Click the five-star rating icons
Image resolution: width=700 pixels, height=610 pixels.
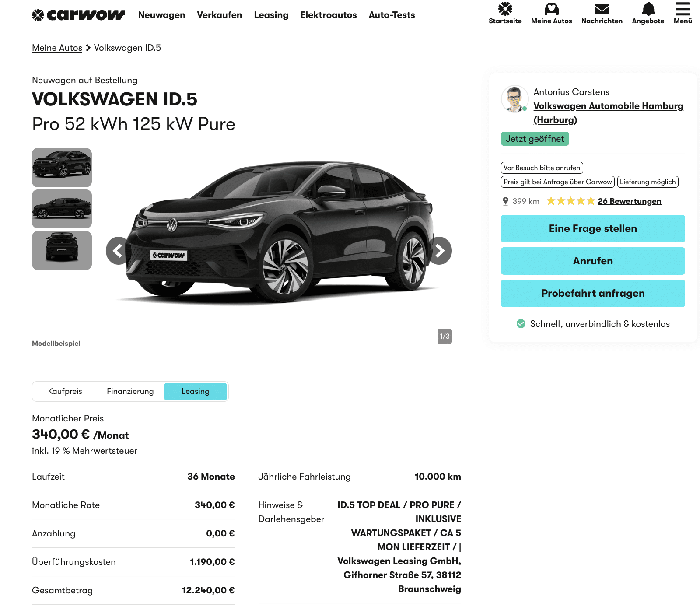(570, 201)
